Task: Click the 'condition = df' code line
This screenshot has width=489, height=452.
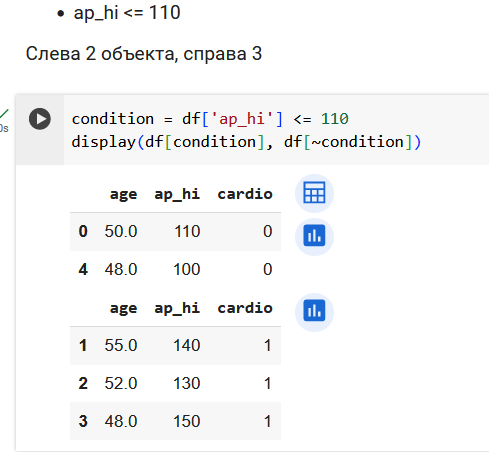Action: pyautogui.click(x=210, y=119)
